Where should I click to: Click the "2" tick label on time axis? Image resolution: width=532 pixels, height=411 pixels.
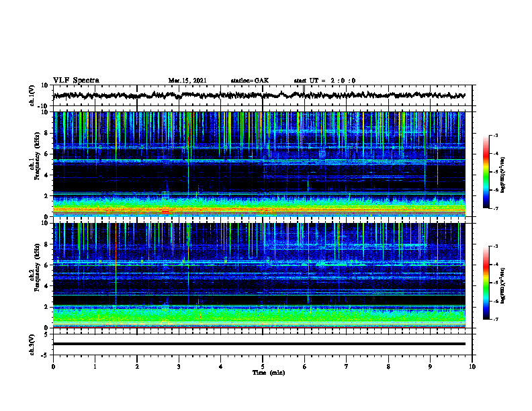click(x=137, y=367)
